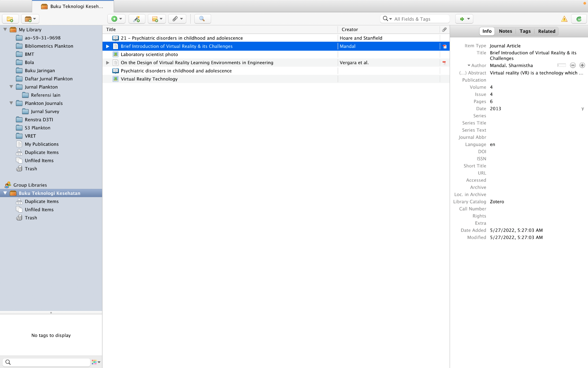Click the Item Type value Journal Article

pyautogui.click(x=505, y=46)
